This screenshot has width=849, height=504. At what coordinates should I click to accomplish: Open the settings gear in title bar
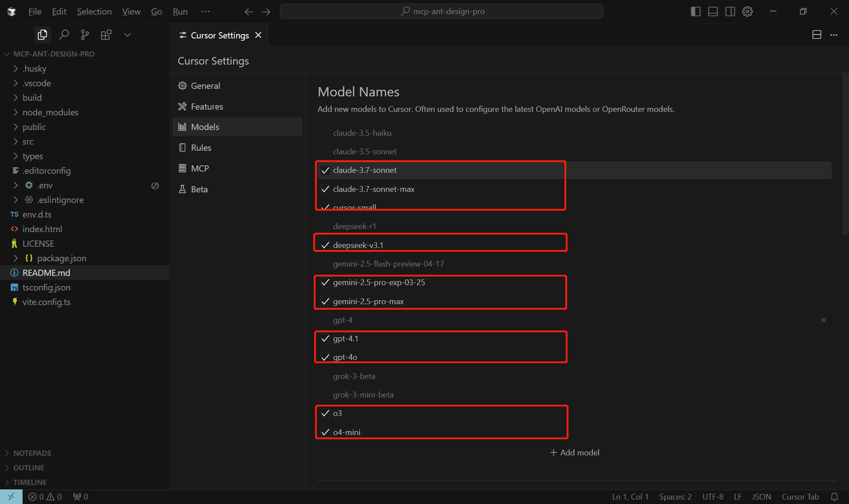(x=747, y=11)
